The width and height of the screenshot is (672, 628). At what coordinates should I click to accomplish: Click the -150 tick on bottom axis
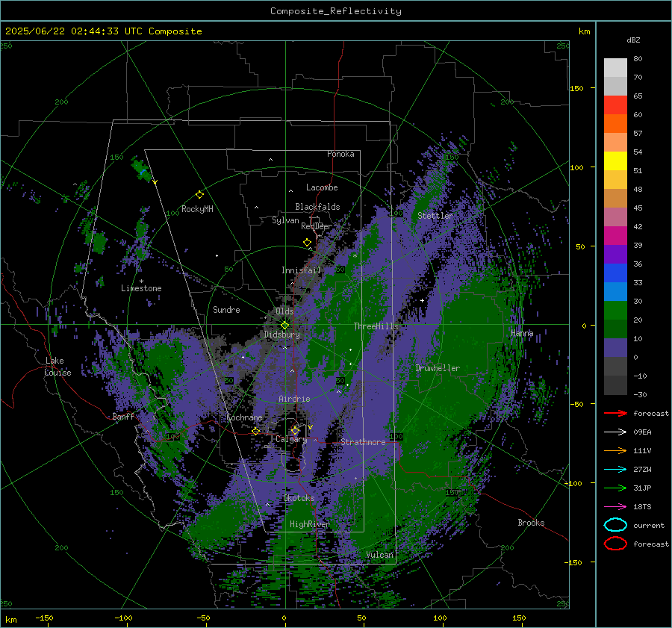pyautogui.click(x=44, y=618)
